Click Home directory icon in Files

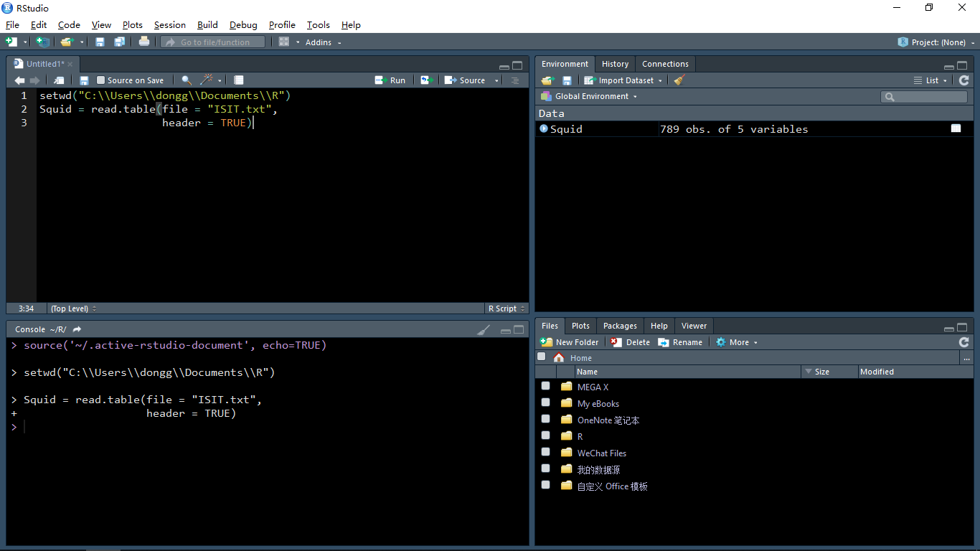click(559, 357)
